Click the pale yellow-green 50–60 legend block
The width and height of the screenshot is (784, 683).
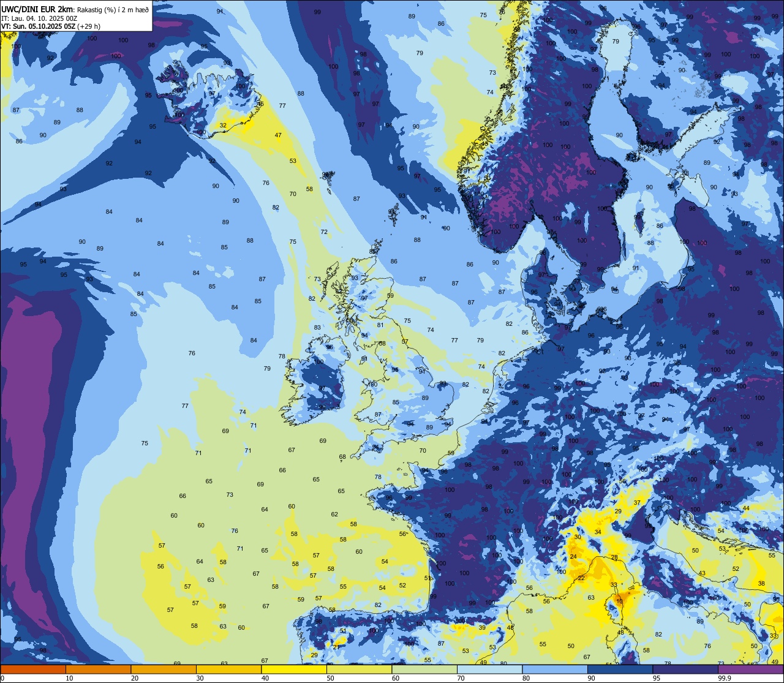[x=359, y=670]
